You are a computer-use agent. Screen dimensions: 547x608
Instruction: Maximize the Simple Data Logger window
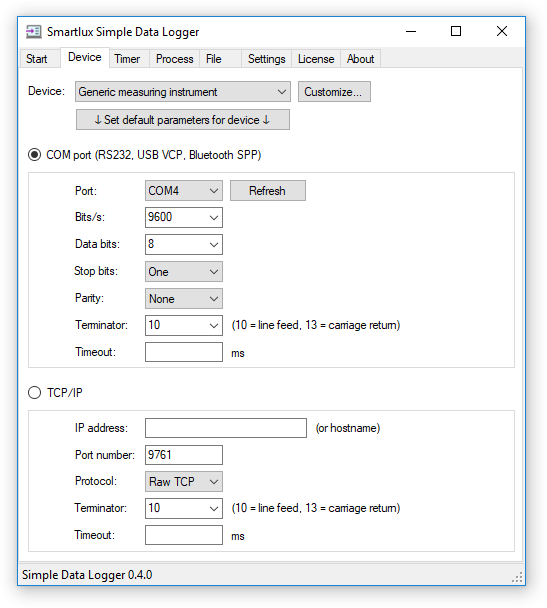(456, 31)
